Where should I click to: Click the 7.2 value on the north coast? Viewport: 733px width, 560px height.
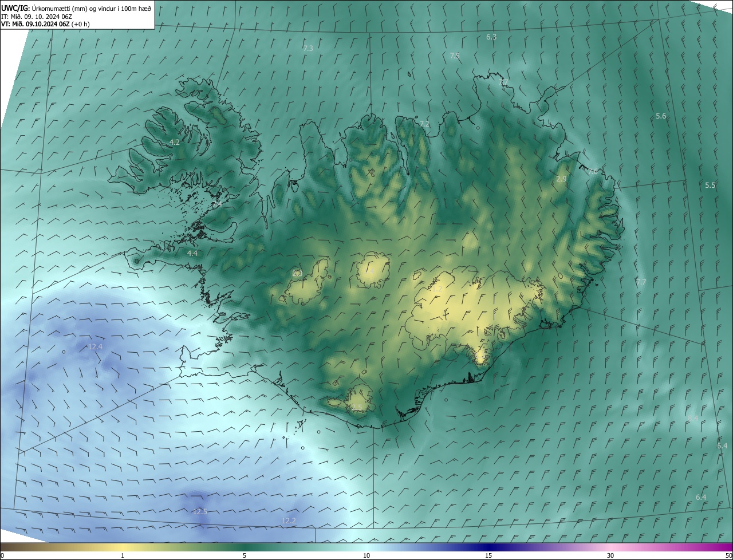(424, 124)
